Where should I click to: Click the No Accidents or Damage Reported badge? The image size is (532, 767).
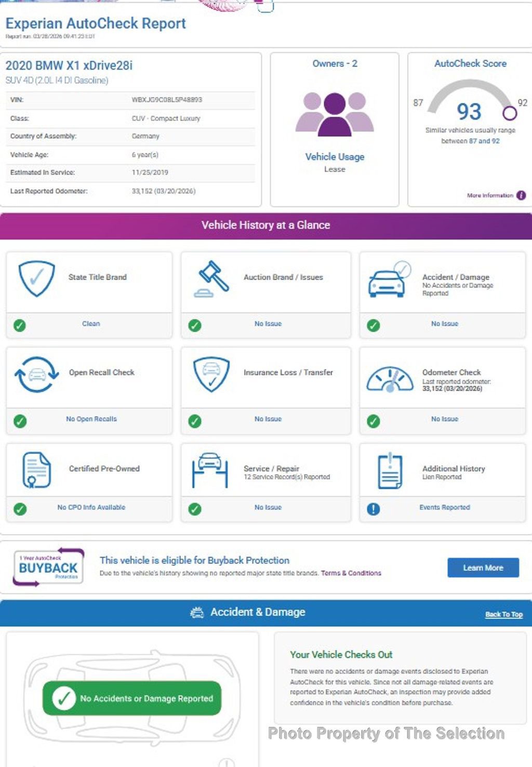coord(132,698)
